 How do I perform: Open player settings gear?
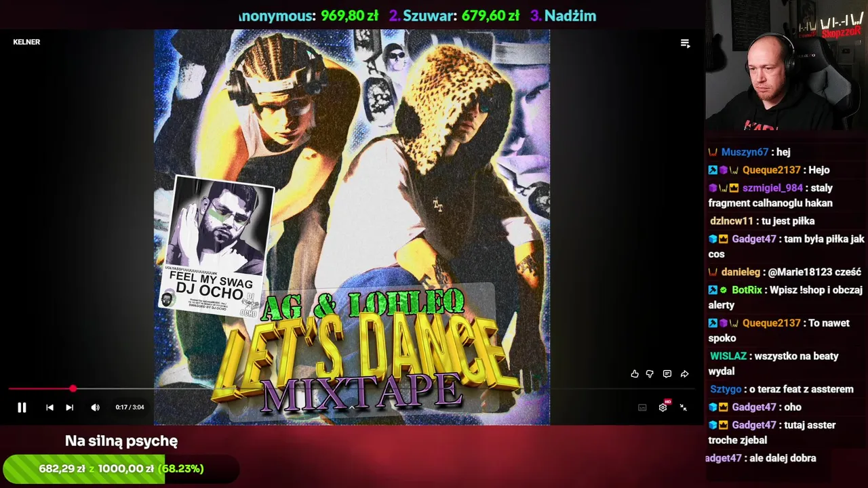663,407
